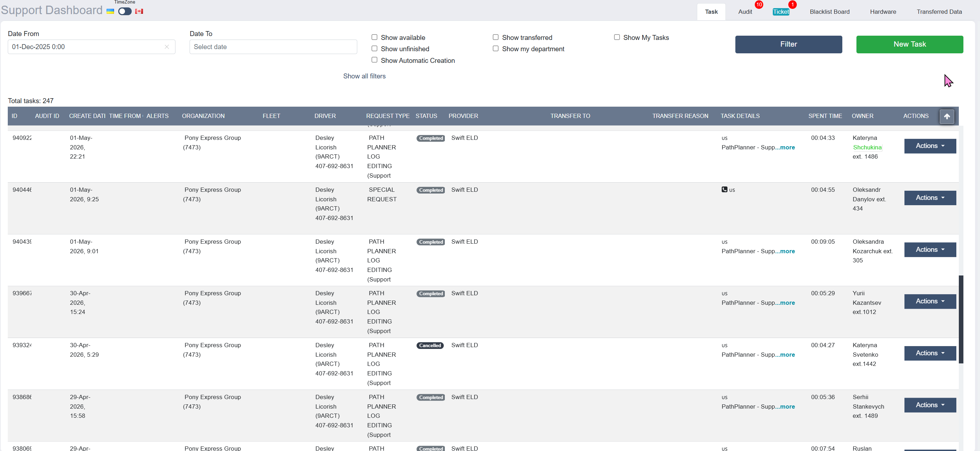Click the Ukraine flag icon near TimeZone

pyautogui.click(x=110, y=11)
